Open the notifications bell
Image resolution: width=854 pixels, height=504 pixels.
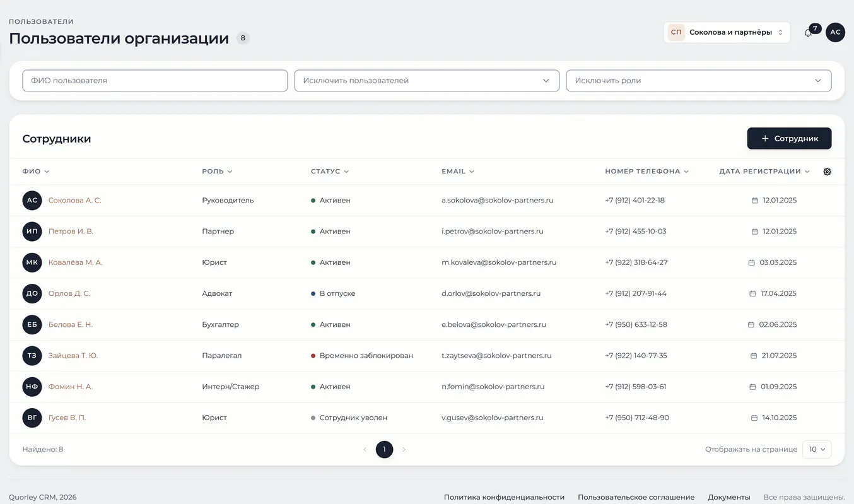coord(808,33)
